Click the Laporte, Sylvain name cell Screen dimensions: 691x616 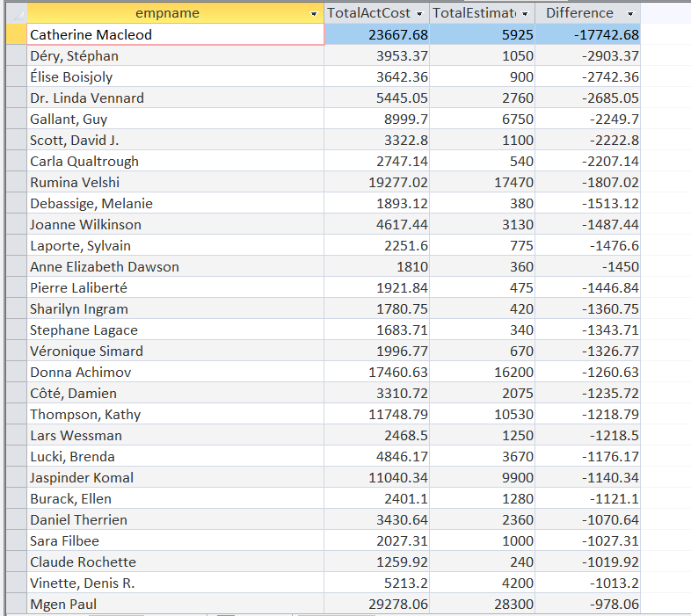click(x=176, y=245)
